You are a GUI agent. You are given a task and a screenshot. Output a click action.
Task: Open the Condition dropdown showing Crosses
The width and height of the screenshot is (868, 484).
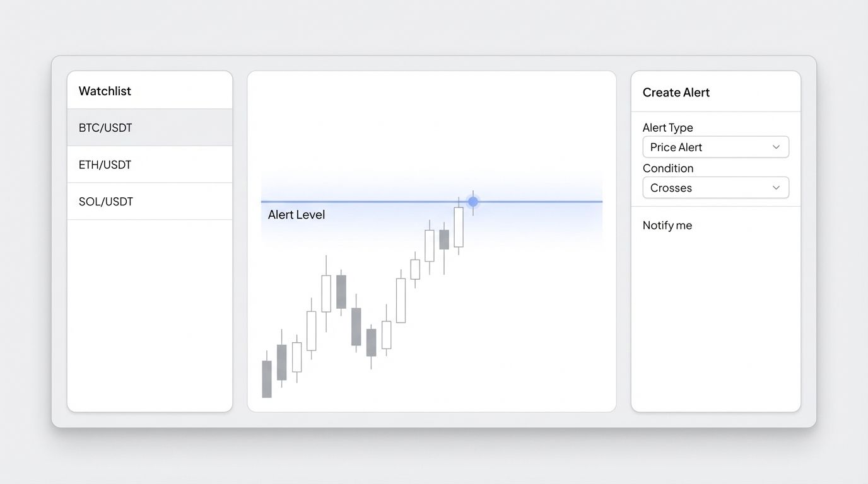click(x=715, y=187)
